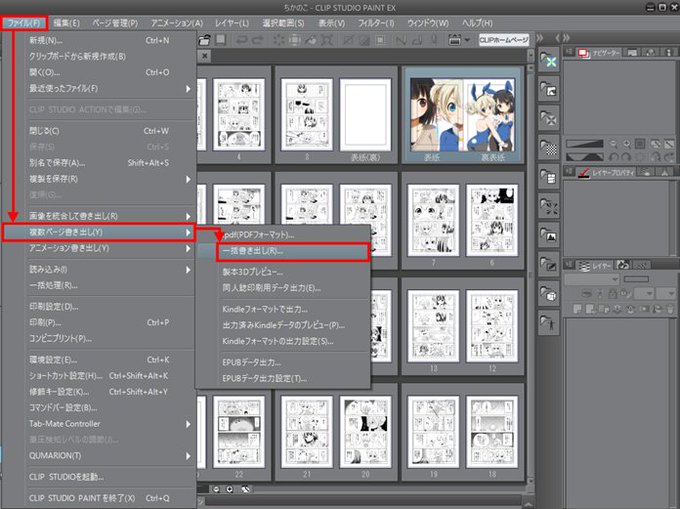Open the 3D cube material folder
680x509 pixels.
(x=549, y=293)
